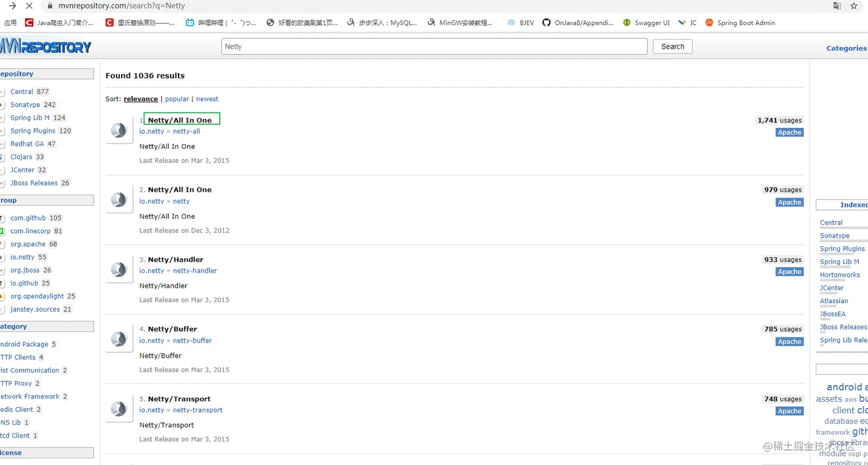Click the android tag in tag cloud
This screenshot has width=868, height=465.
pos(844,387)
